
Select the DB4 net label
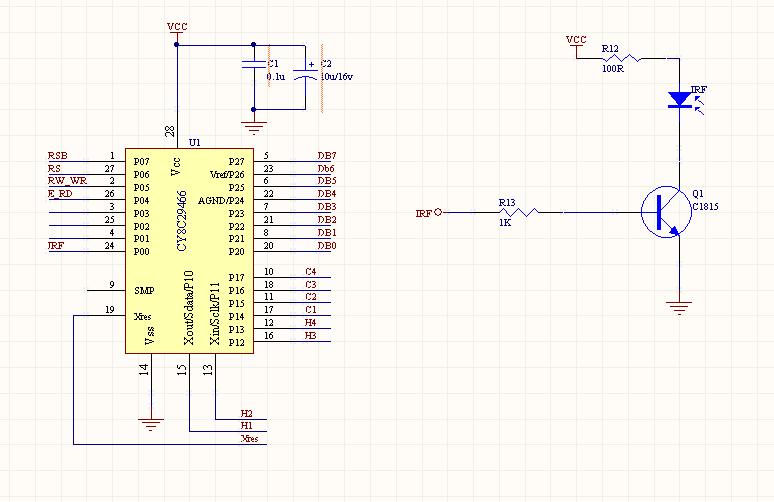coord(327,193)
